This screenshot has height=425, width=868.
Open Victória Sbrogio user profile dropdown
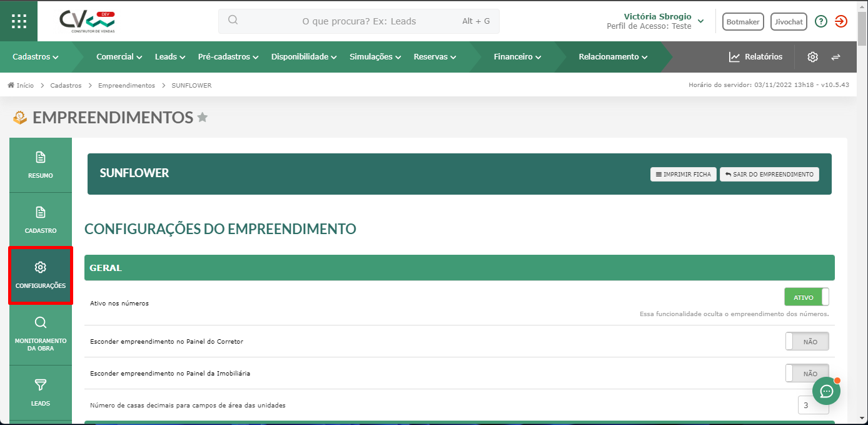pyautogui.click(x=655, y=21)
